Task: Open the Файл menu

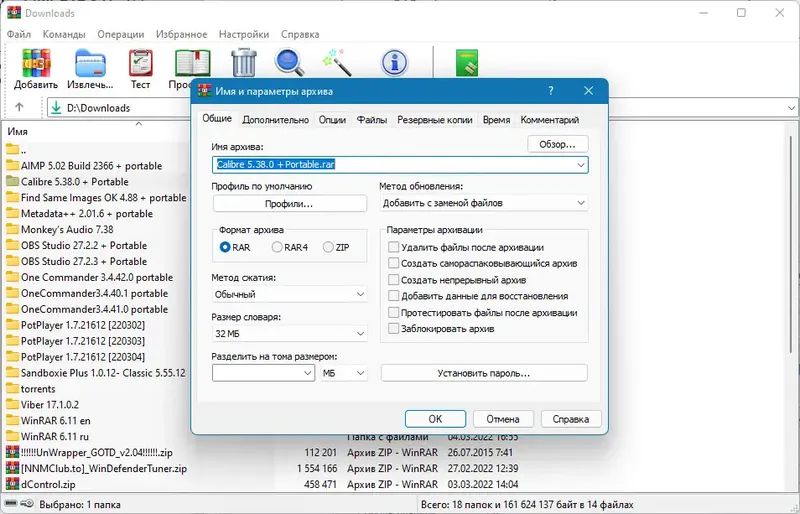Action: click(x=19, y=34)
